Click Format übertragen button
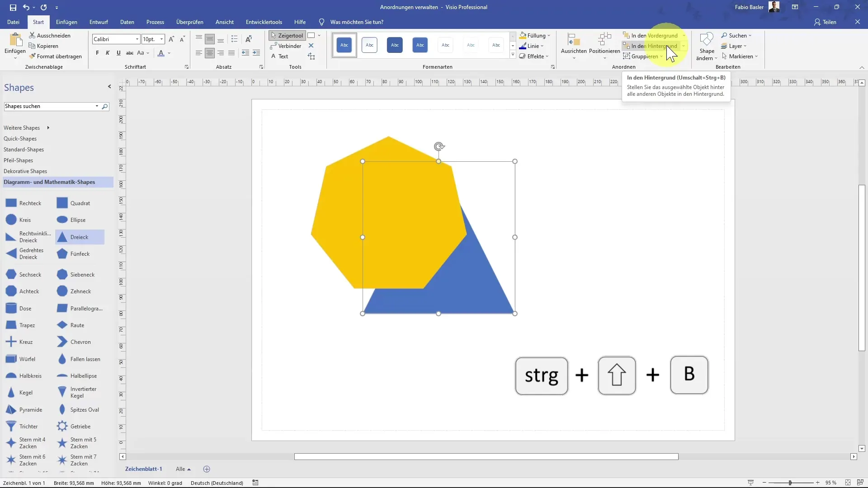 point(56,56)
